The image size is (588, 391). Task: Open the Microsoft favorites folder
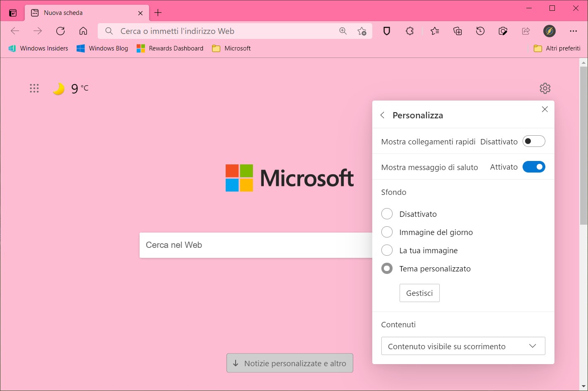tap(231, 48)
